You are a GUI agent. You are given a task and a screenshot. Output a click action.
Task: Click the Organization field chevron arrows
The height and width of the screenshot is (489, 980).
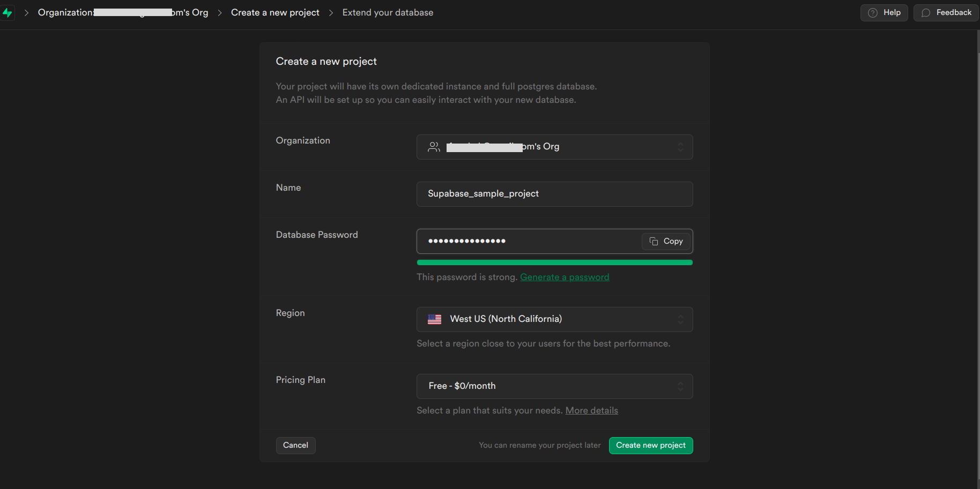(680, 147)
